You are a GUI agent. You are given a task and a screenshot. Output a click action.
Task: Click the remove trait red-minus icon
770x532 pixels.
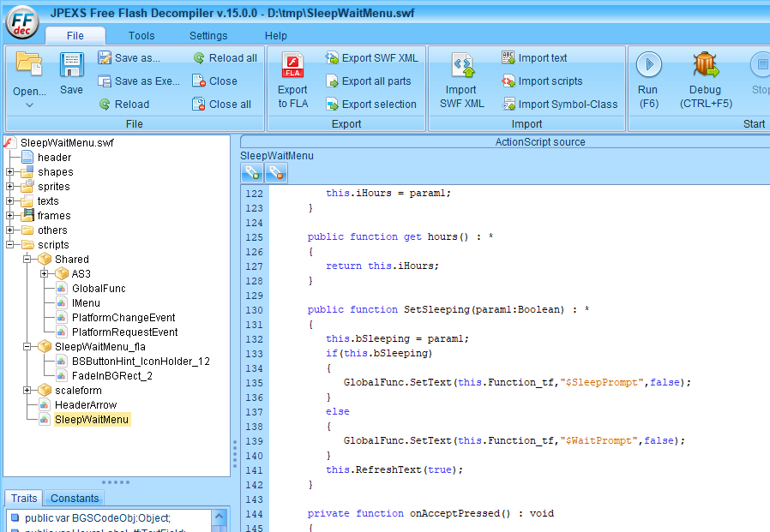point(276,173)
